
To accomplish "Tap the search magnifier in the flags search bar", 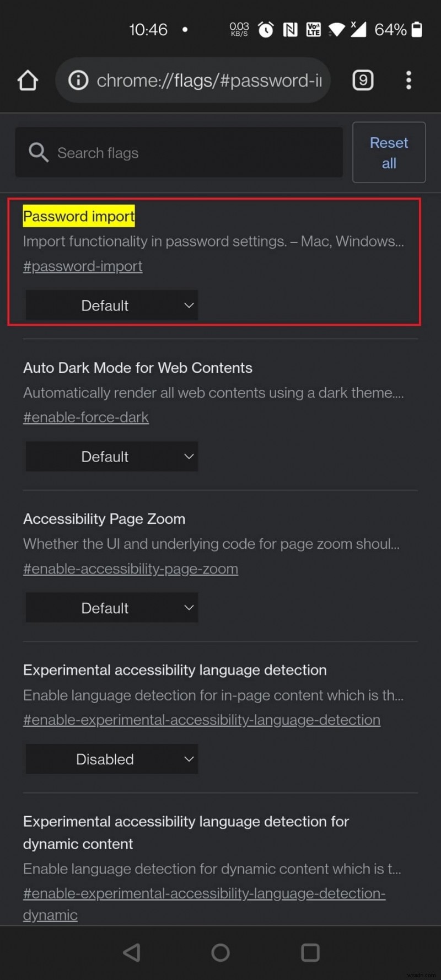I will (x=37, y=152).
